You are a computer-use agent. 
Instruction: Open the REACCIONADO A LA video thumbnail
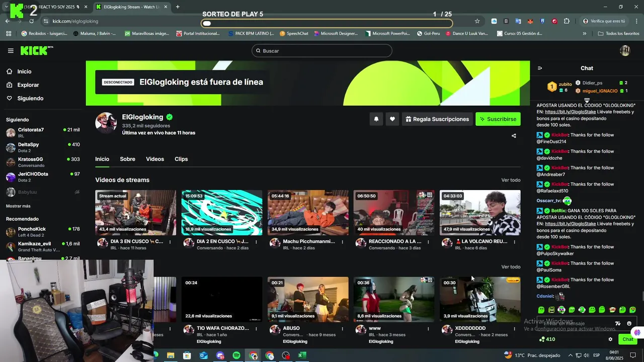394,213
